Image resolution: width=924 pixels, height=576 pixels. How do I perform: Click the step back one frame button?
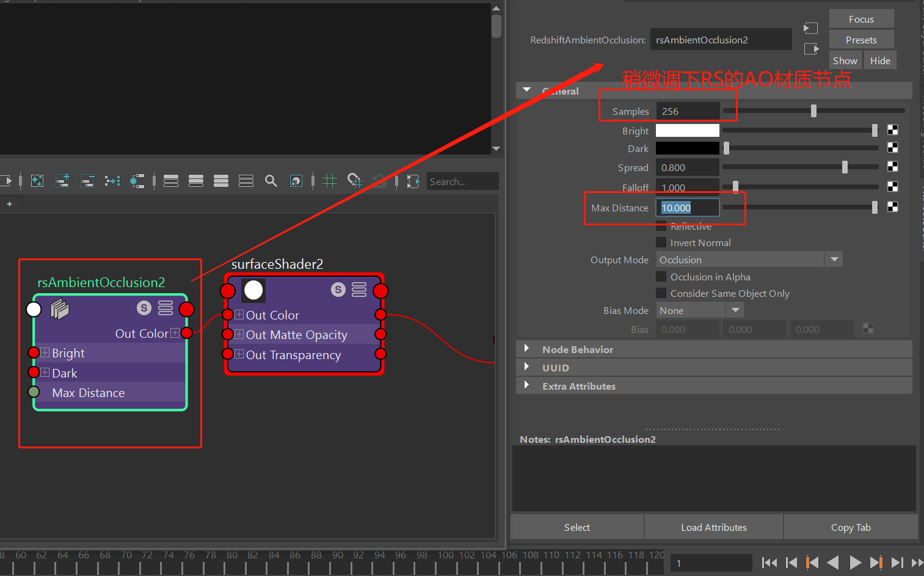click(x=791, y=563)
